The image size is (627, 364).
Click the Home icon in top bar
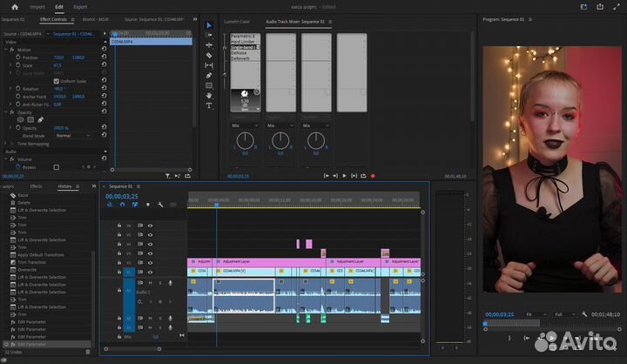[x=15, y=6]
